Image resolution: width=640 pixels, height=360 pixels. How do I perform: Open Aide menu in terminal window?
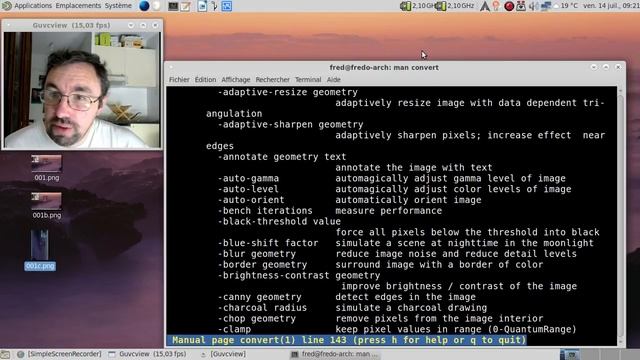[x=333, y=80]
